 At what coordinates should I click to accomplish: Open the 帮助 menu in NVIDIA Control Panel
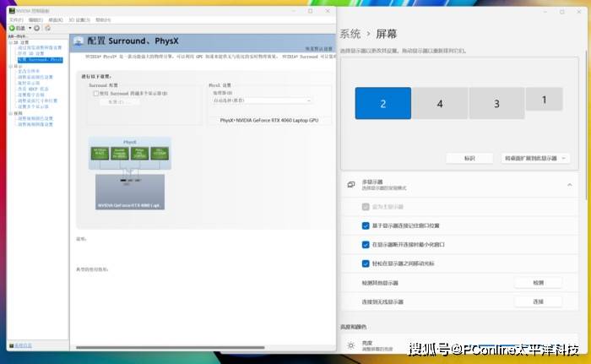103,19
